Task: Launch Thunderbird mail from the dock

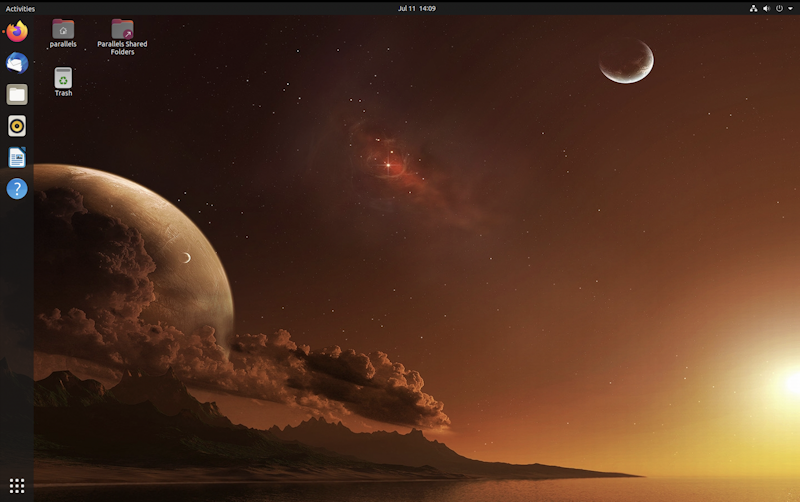Action: pyautogui.click(x=17, y=63)
